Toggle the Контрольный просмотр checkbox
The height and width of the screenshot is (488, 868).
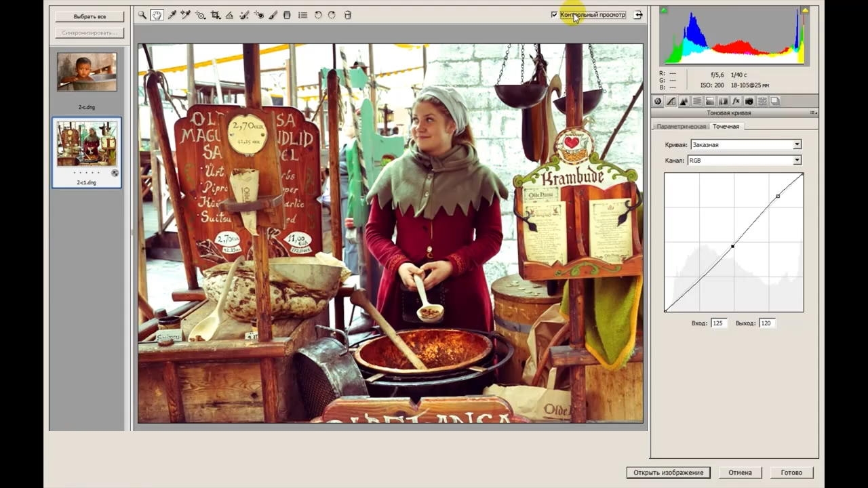click(x=554, y=14)
